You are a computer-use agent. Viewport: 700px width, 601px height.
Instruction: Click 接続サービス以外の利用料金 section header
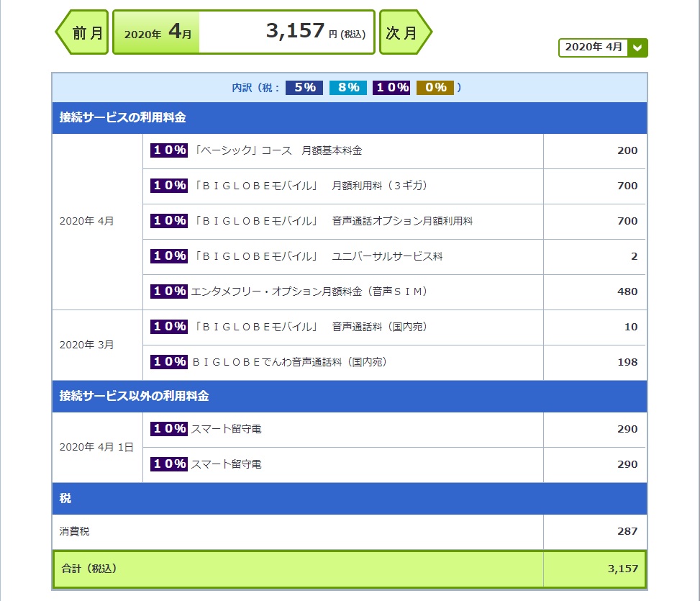[x=350, y=397]
